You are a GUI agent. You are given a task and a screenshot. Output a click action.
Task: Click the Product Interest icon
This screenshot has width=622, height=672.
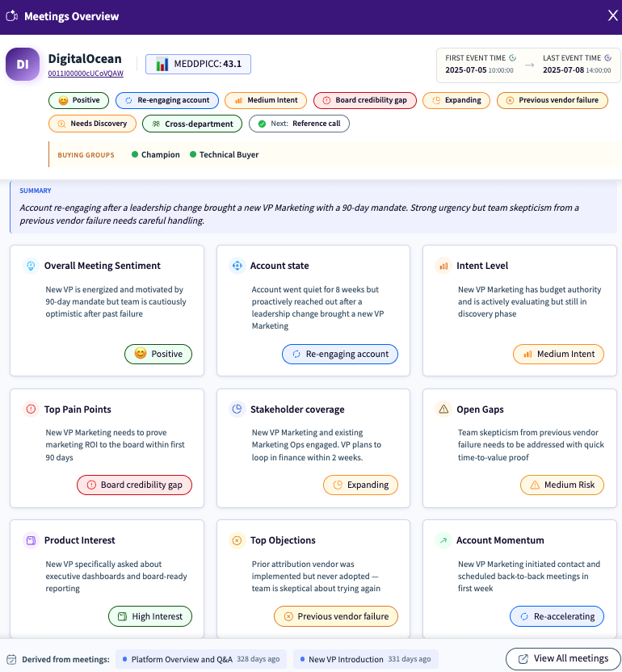pyautogui.click(x=31, y=540)
